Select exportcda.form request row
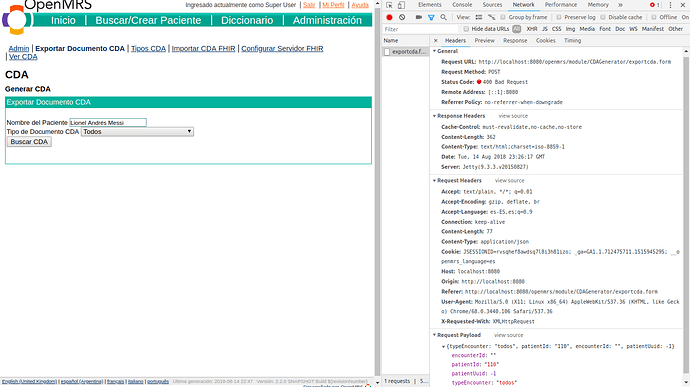The width and height of the screenshot is (690, 387). pos(405,52)
